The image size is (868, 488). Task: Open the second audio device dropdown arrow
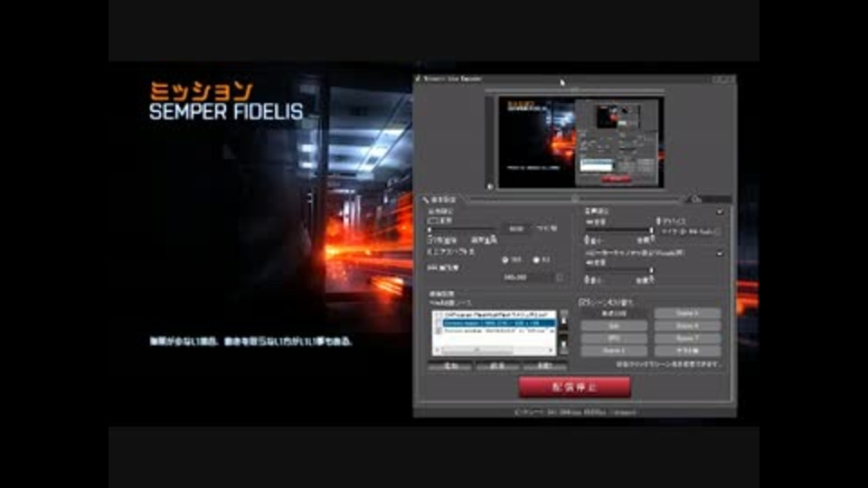(x=719, y=253)
